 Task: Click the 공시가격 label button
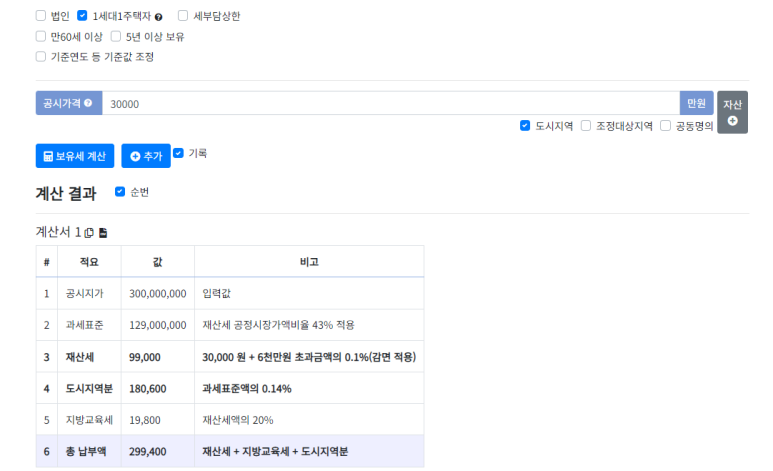[69, 103]
